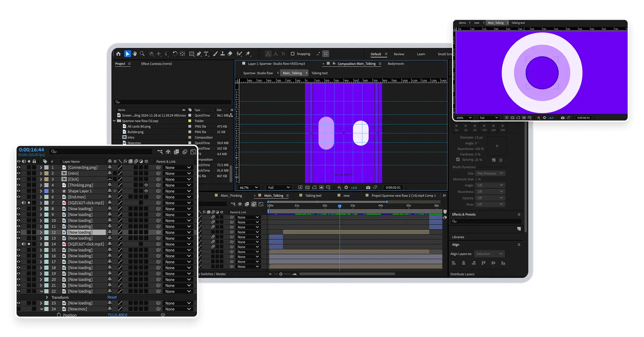Enable the Snapping checkbox
The height and width of the screenshot is (337, 644).
[293, 54]
